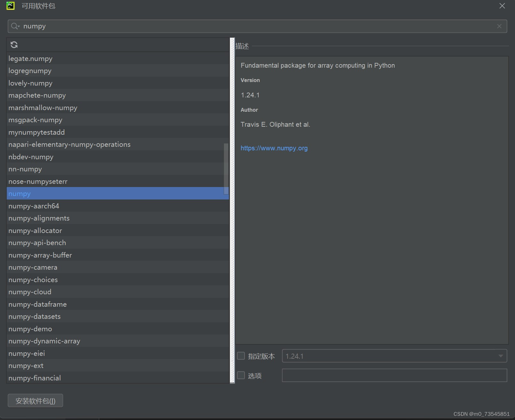
Task: Select napari-elementary-numpy-operations package
Action: coord(117,144)
